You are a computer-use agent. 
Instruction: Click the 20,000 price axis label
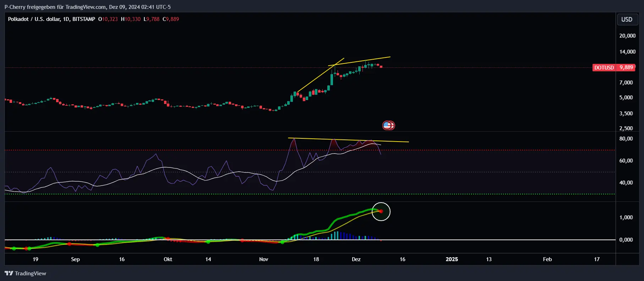pyautogui.click(x=627, y=36)
